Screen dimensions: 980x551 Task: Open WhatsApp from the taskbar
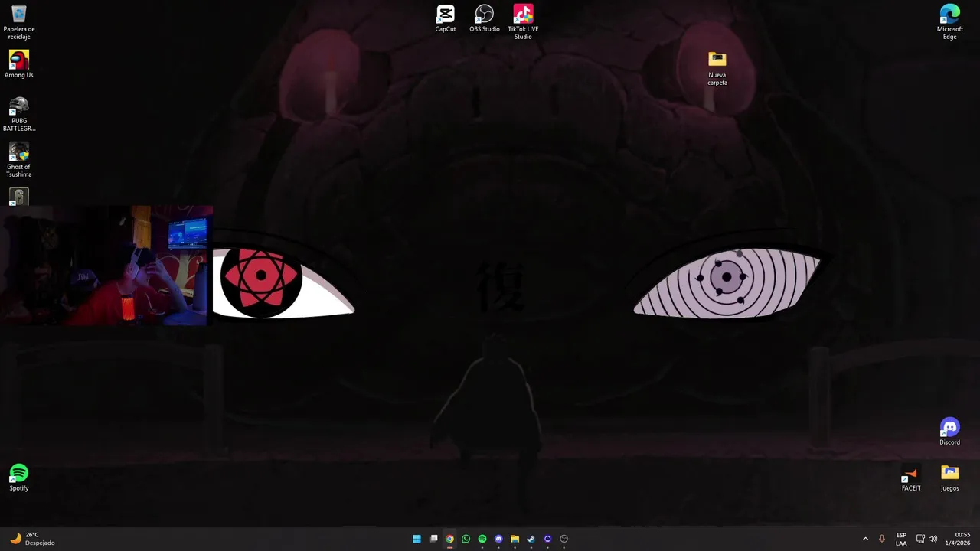pos(465,539)
